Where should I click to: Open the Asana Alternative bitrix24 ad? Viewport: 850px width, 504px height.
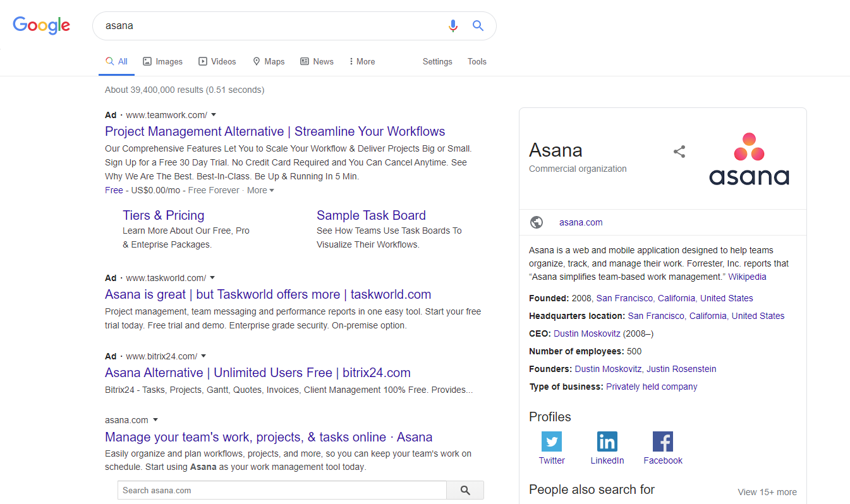(258, 373)
